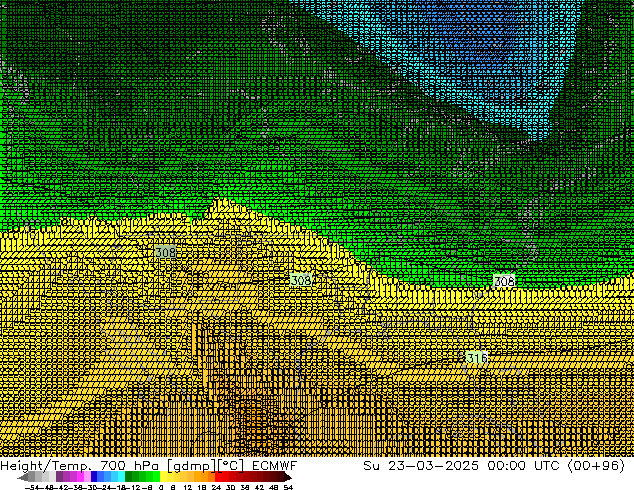Screen dimensions: 634x490
Task: Click the middle 308 contour label
Action: click(x=301, y=280)
